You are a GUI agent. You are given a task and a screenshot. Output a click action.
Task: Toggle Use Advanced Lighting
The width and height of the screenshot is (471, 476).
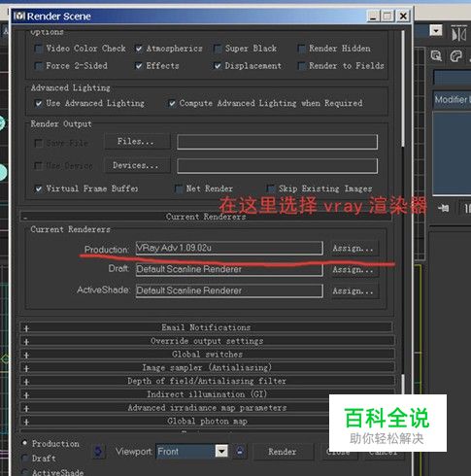[x=39, y=103]
